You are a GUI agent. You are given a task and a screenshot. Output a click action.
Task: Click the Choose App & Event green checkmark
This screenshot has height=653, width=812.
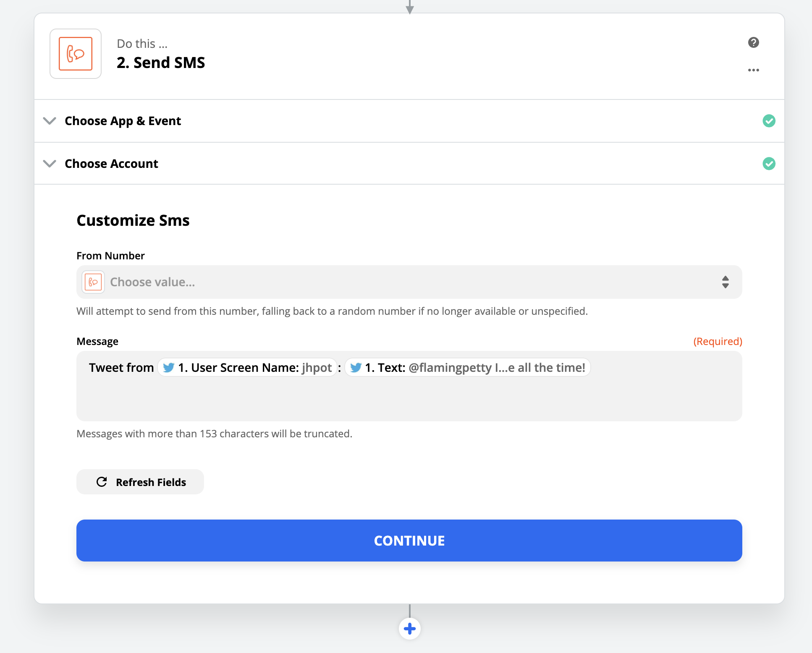pos(769,121)
